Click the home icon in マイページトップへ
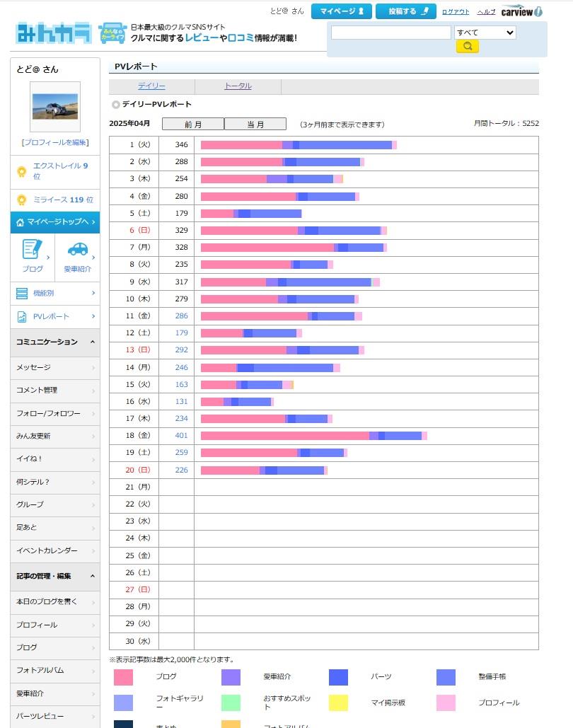This screenshot has height=728, width=573. pyautogui.click(x=20, y=222)
